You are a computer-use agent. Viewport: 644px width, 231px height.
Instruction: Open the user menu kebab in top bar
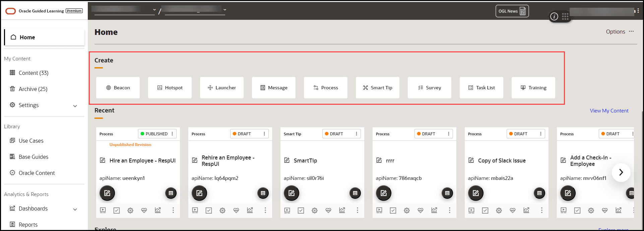pyautogui.click(x=638, y=11)
